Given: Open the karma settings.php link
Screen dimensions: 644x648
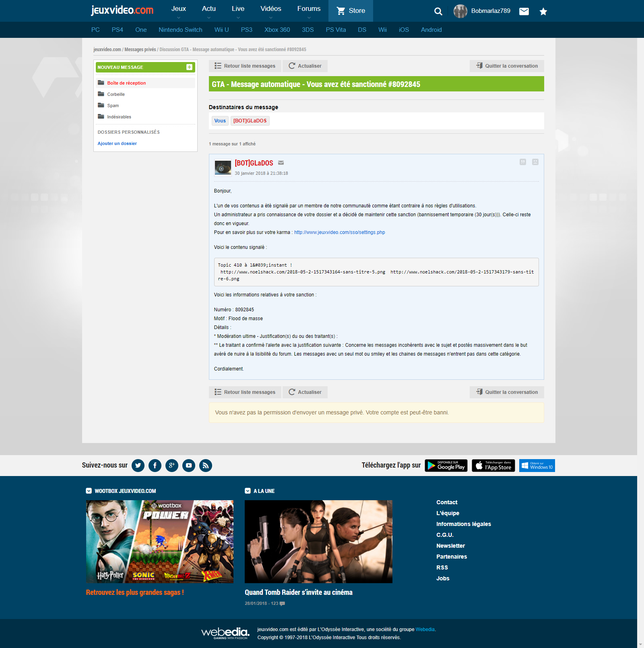Looking at the screenshot, I should pos(340,232).
